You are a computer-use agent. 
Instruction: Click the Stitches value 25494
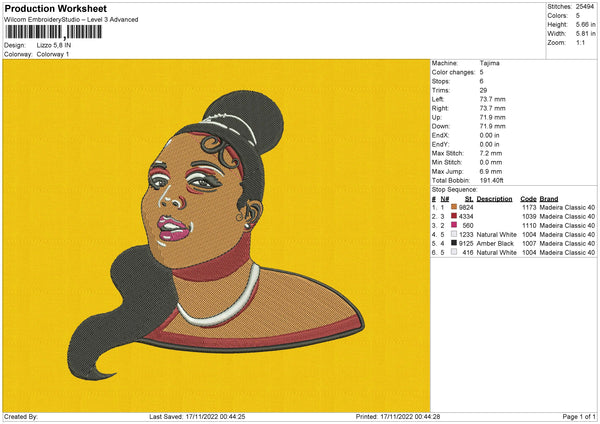tap(585, 7)
